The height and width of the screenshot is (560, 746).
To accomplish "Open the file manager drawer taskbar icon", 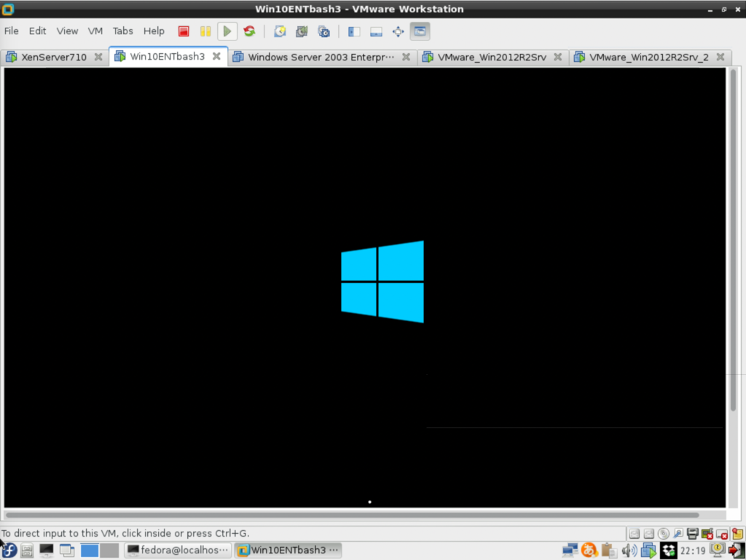I will coord(27,550).
